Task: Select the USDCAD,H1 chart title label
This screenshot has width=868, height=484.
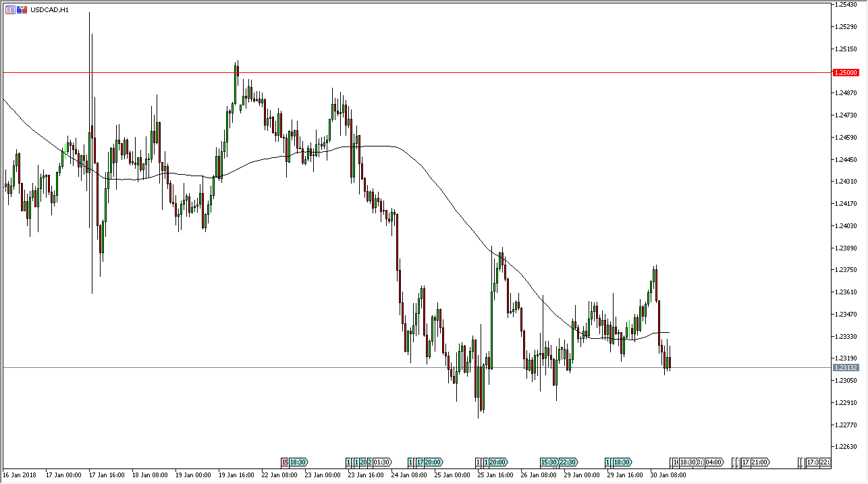Action: (x=49, y=9)
